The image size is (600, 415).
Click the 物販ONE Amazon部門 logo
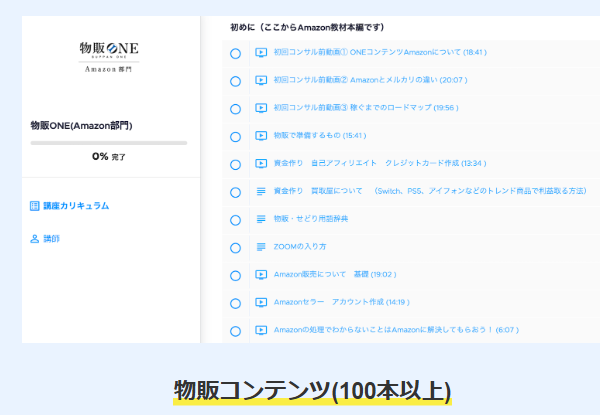coord(109,56)
